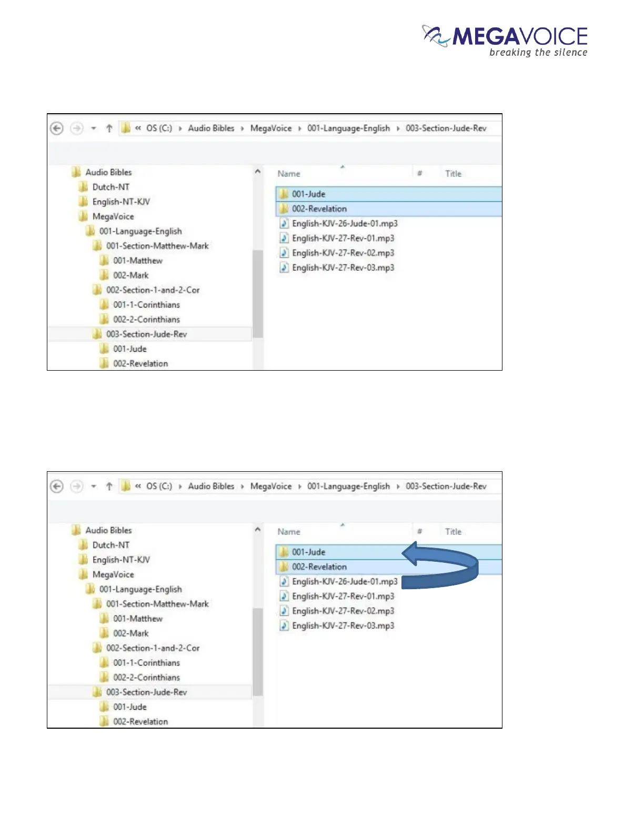The height and width of the screenshot is (834, 644).
Task: Select 002-Mark in top window tree
Action: pos(124,275)
